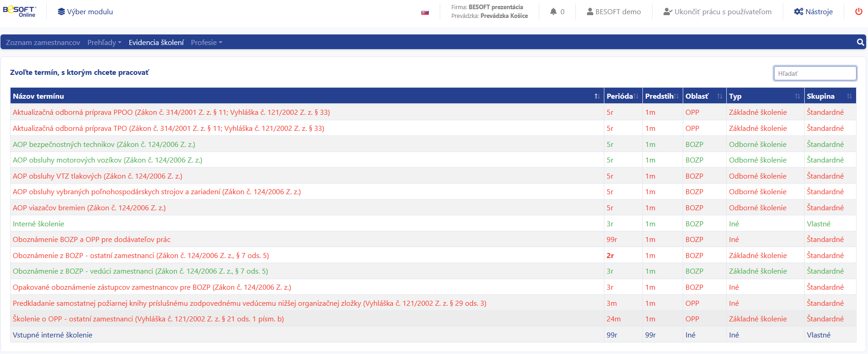Select the Evidencia školení menu item

[x=156, y=42]
